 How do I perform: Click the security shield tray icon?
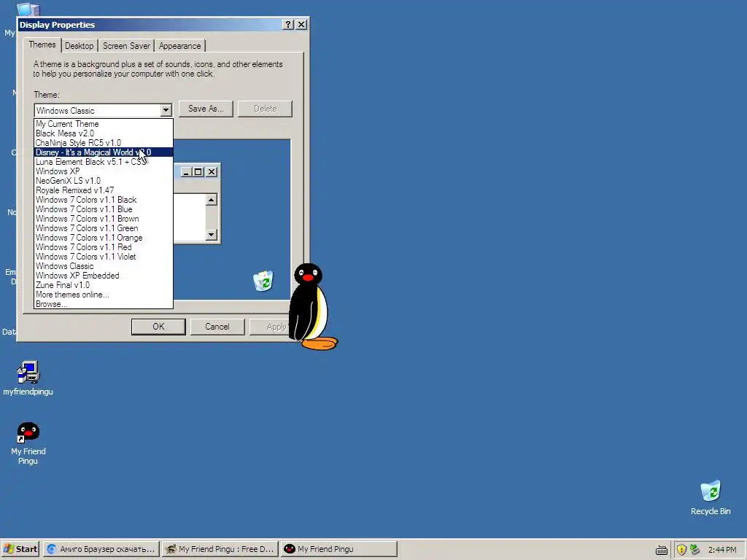coord(681,550)
